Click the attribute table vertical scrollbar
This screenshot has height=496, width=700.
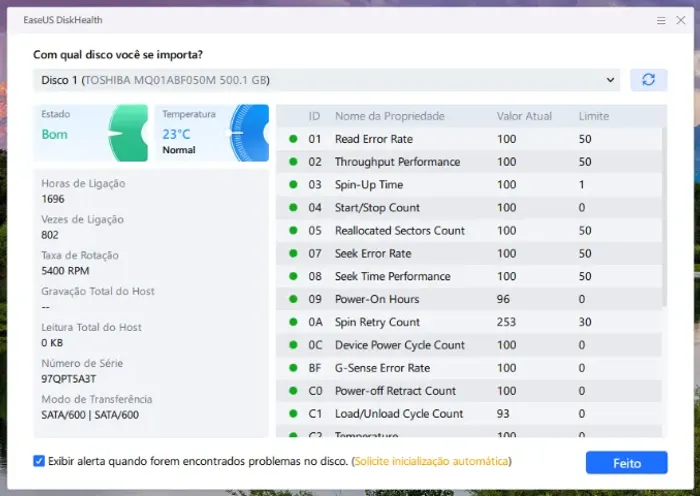pyautogui.click(x=664, y=217)
